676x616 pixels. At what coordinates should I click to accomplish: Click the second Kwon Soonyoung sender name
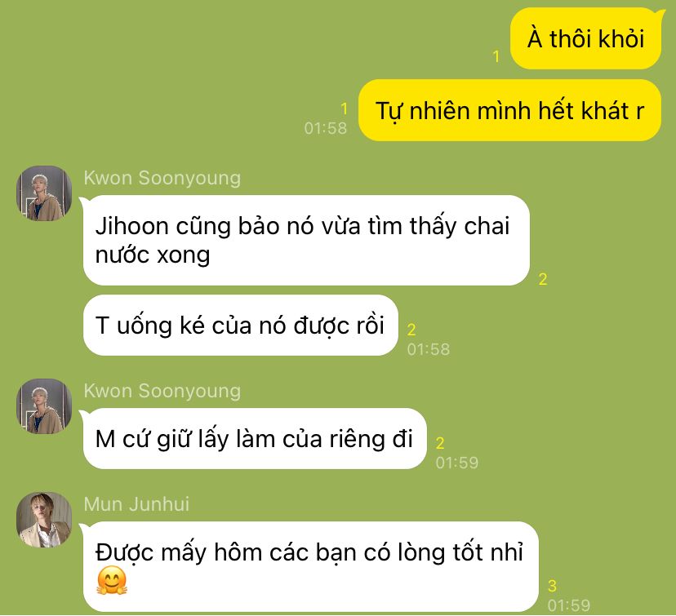[162, 391]
